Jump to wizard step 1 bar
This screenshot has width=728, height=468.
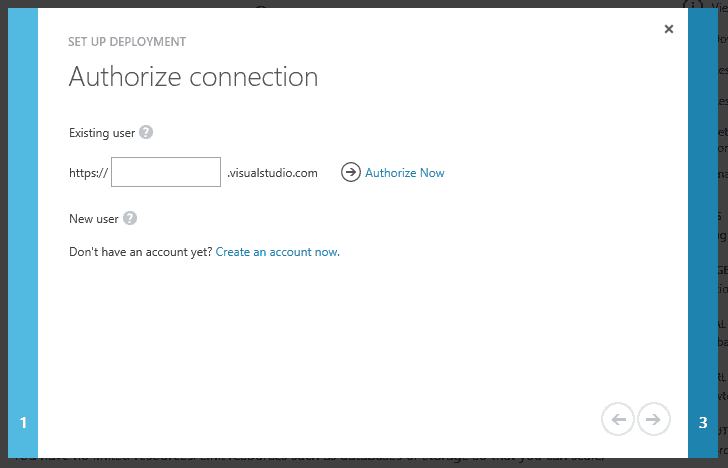coord(23,423)
